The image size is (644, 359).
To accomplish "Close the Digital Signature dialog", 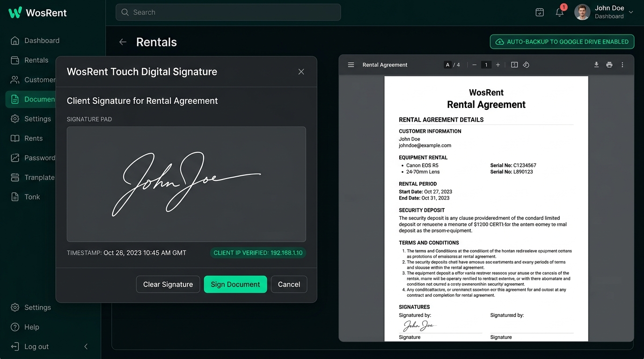I will [x=301, y=72].
